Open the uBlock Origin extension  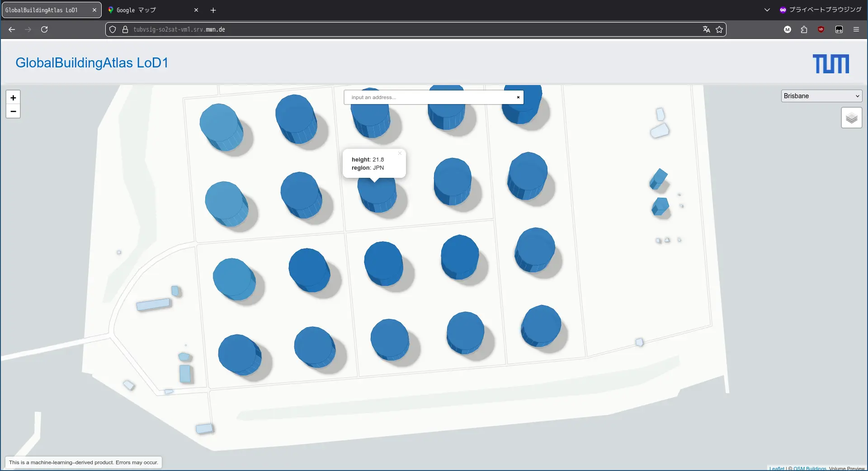[821, 29]
